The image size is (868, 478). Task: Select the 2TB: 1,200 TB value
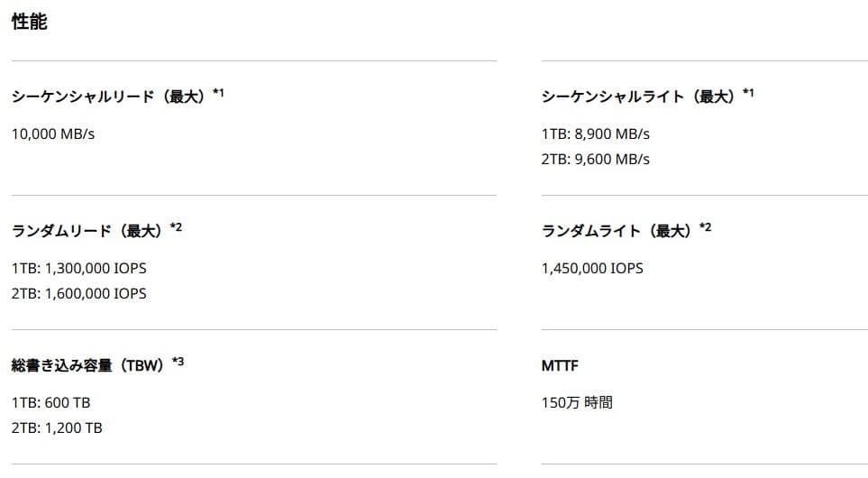(x=57, y=428)
